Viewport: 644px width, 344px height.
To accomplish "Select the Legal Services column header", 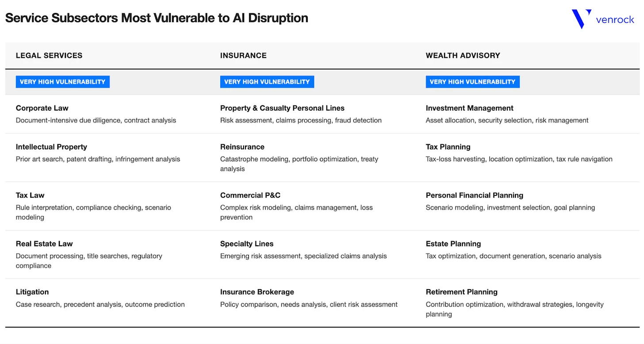I will coord(49,56).
